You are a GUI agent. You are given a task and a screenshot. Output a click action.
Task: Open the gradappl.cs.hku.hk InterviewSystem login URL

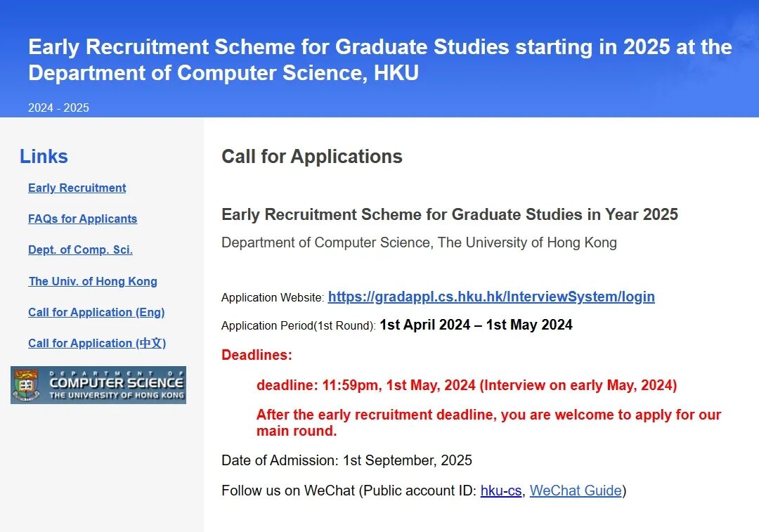pos(491,297)
